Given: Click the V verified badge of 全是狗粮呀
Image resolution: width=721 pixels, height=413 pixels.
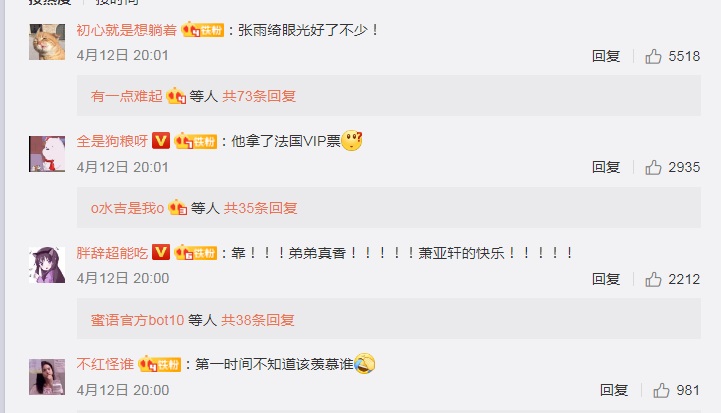Looking at the screenshot, I should click(161, 141).
